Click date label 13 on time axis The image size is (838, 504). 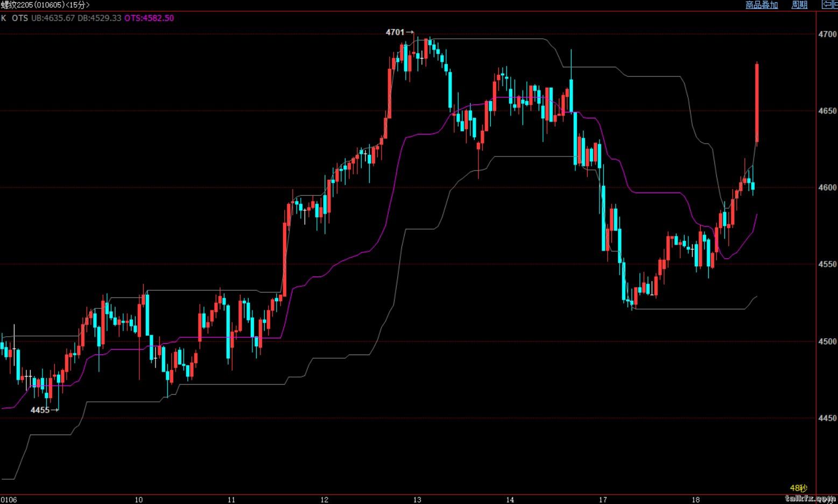417,500
